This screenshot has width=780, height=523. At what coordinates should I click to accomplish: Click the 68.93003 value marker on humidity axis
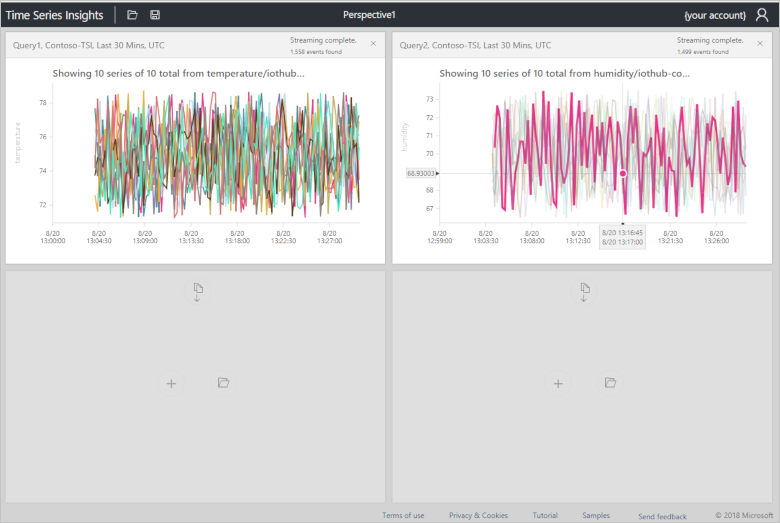click(421, 173)
